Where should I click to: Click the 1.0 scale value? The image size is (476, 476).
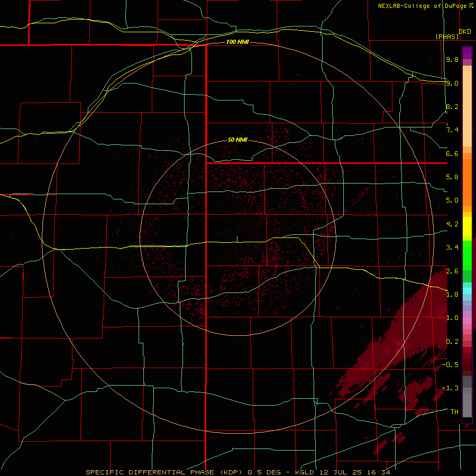click(x=452, y=318)
